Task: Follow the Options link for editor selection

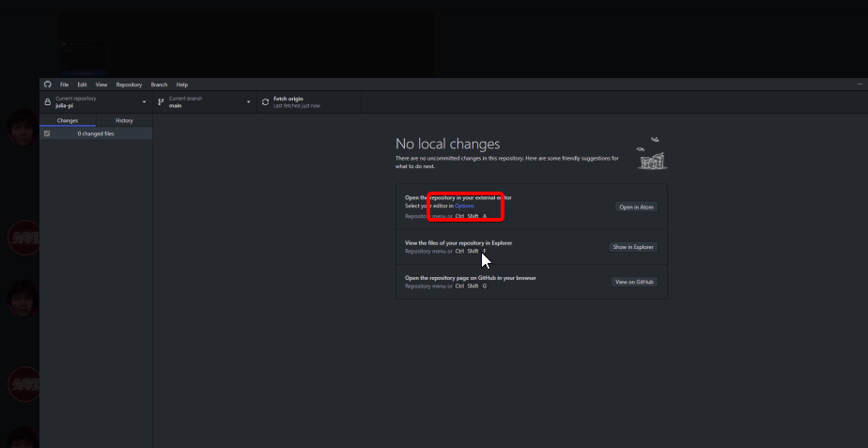Action: (x=465, y=206)
